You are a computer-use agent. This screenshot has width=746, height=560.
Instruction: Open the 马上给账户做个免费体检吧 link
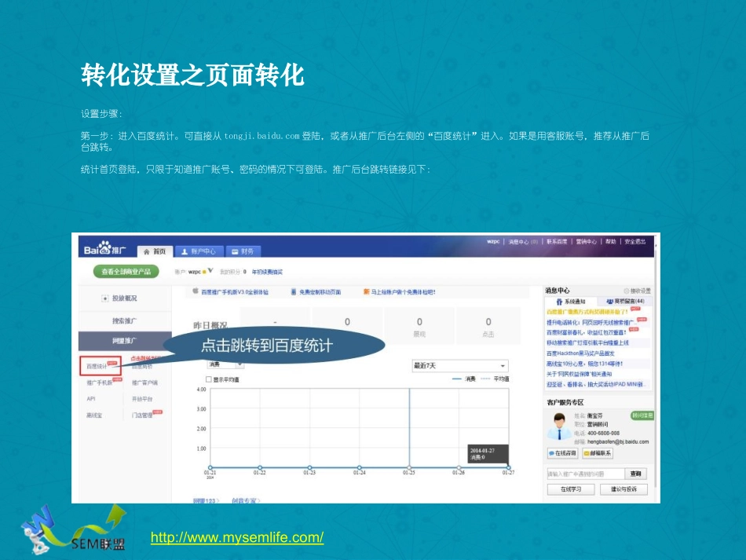[x=403, y=292]
